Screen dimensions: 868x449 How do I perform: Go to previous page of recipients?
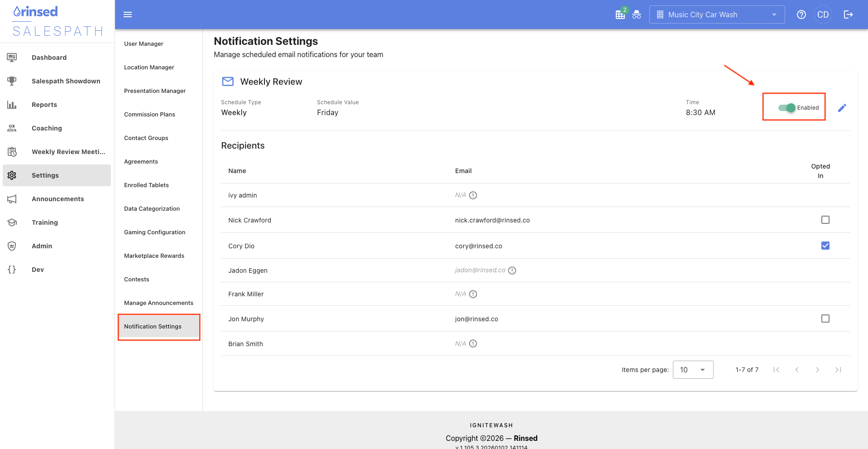[797, 370]
